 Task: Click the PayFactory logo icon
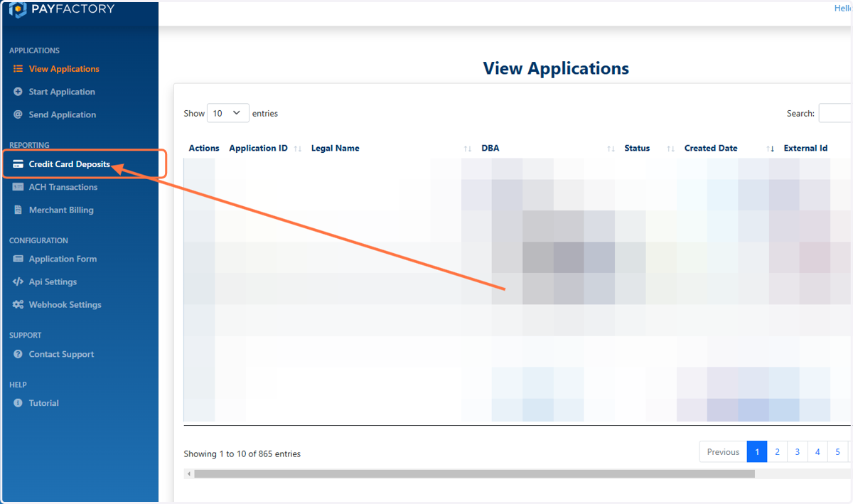pyautogui.click(x=17, y=10)
